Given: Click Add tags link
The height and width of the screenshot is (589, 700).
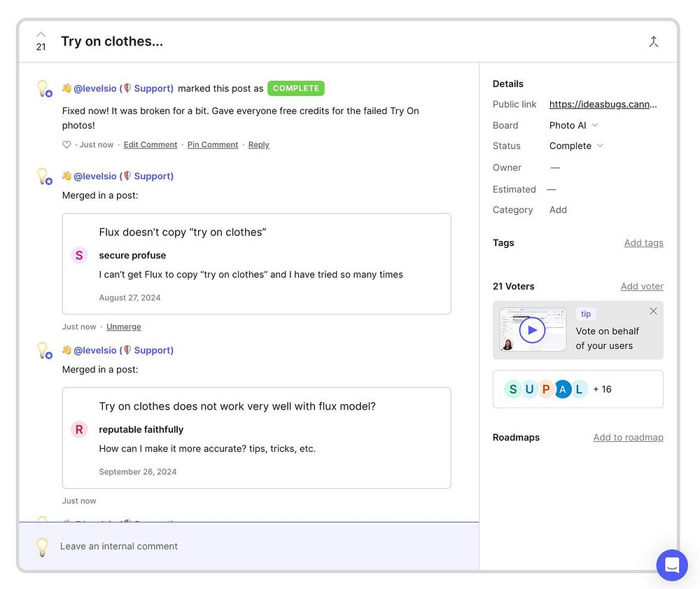Looking at the screenshot, I should [x=643, y=243].
